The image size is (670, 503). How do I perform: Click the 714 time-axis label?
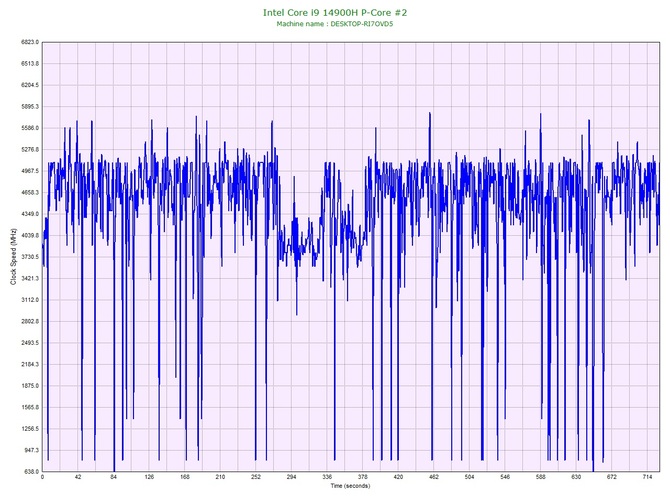647,477
